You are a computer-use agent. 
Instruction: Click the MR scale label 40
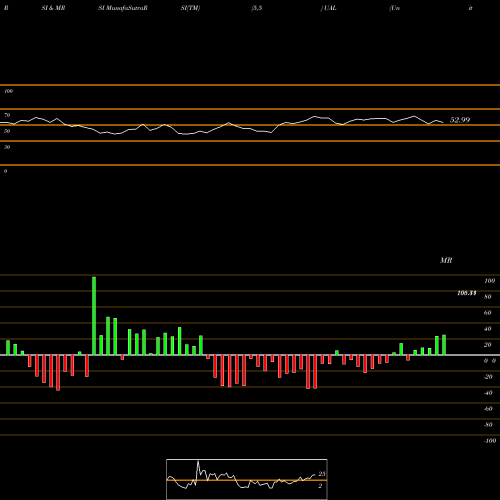(488, 329)
